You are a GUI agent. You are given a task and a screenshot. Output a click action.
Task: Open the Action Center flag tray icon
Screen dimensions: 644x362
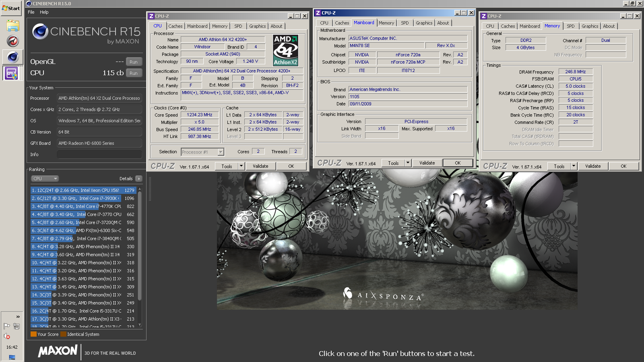pos(7,326)
